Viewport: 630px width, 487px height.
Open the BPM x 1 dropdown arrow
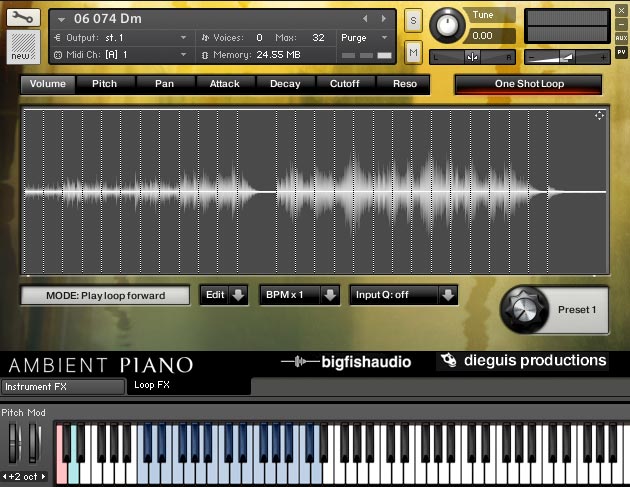(x=330, y=295)
